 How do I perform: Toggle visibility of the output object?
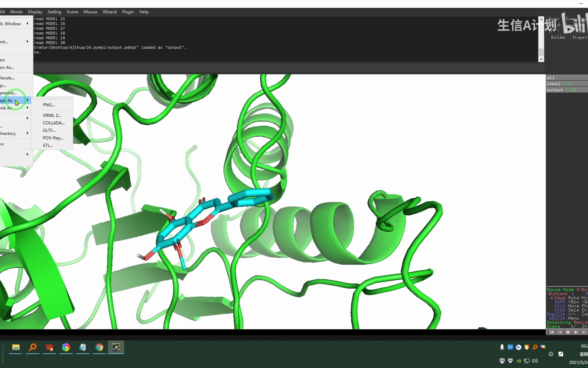pos(567,90)
